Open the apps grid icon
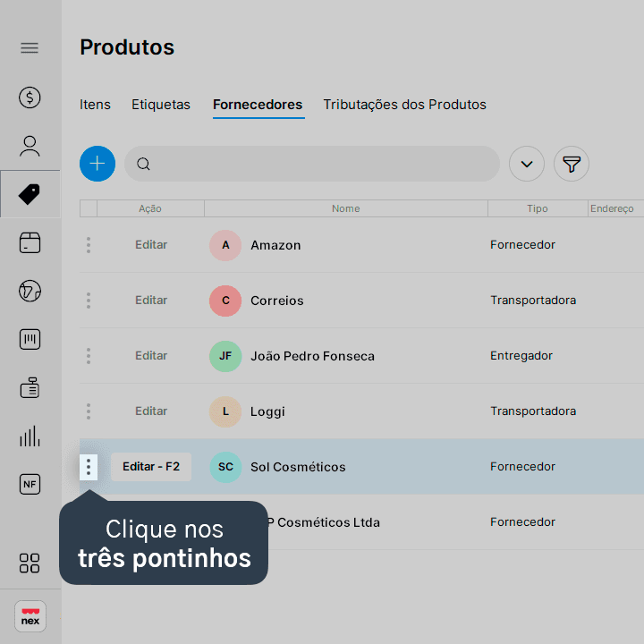Viewport: 644px width, 644px height. pyautogui.click(x=30, y=563)
